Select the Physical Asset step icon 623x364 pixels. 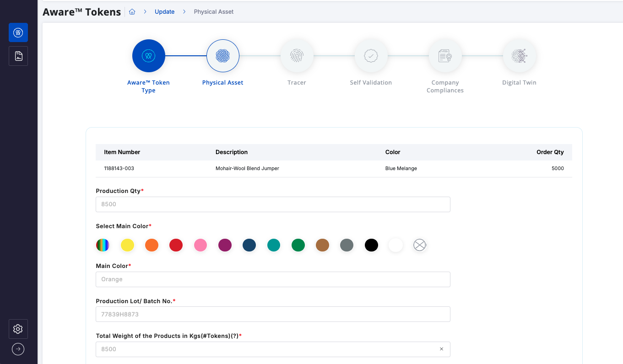pyautogui.click(x=222, y=56)
